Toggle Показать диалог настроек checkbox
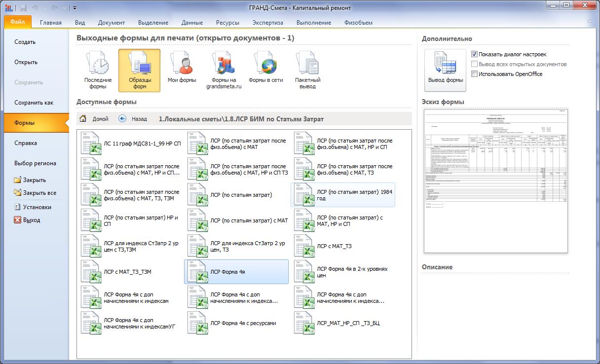The height and width of the screenshot is (364, 600). coord(475,54)
